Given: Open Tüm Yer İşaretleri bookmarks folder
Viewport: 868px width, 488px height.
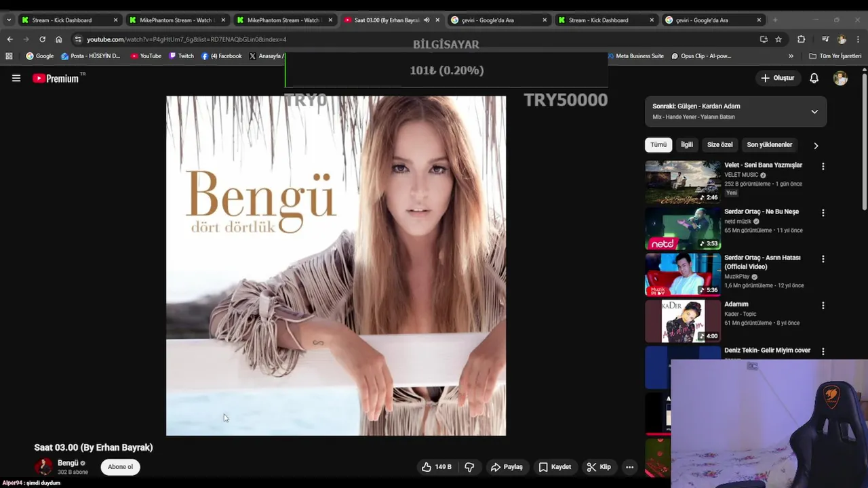Looking at the screenshot, I should tap(835, 56).
